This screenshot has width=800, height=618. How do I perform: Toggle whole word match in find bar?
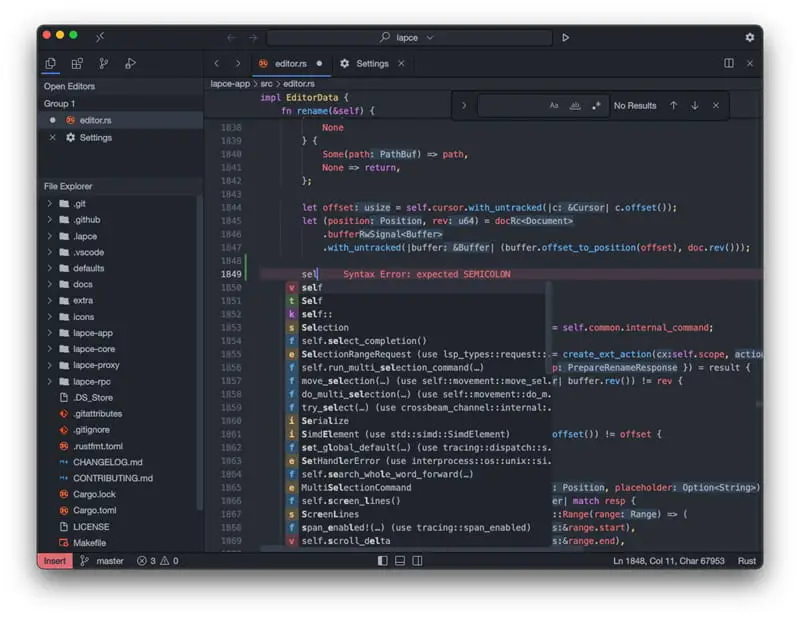[575, 105]
